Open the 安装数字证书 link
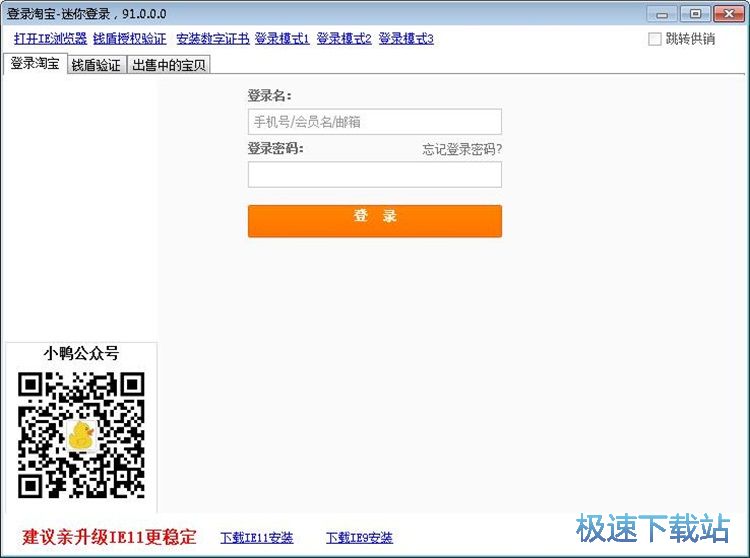Viewport: 750px width, 558px height. 213,39
